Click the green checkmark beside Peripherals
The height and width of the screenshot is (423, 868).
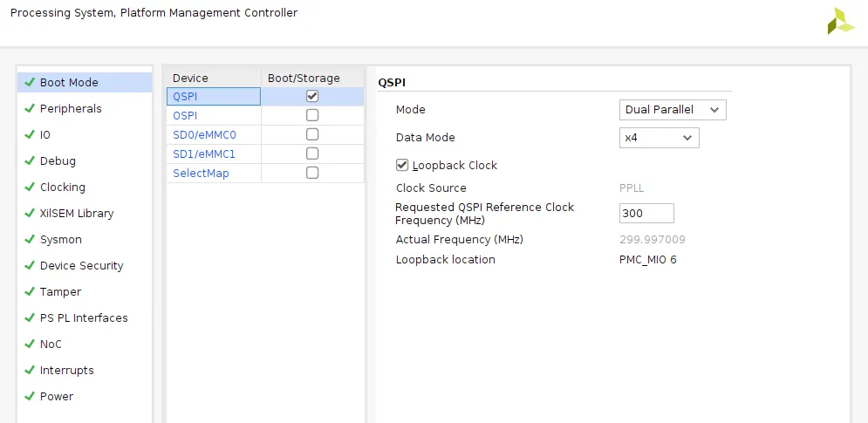click(x=30, y=109)
